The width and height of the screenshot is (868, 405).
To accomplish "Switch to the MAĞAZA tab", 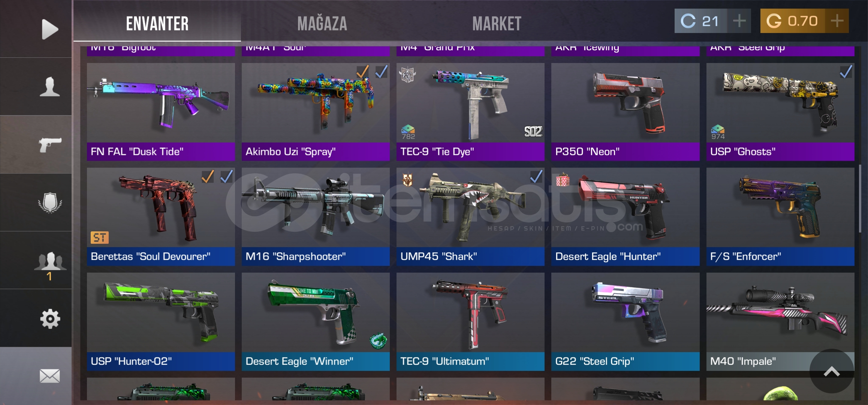I will tap(322, 24).
